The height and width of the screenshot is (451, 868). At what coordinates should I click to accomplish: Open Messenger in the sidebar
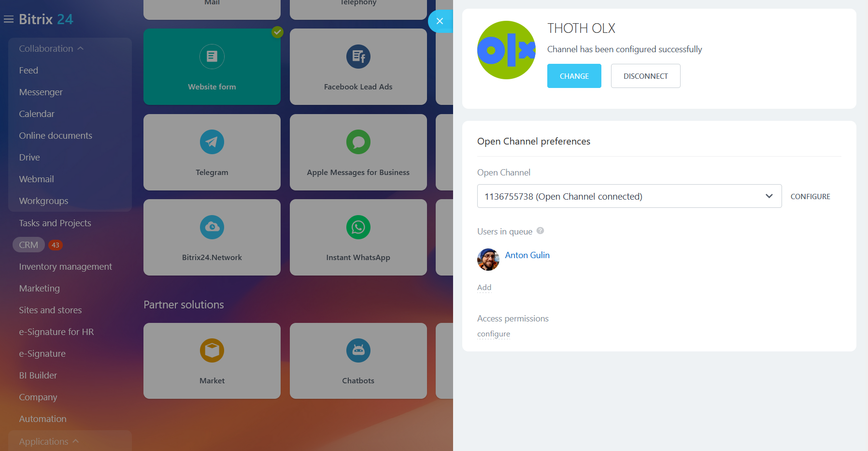pyautogui.click(x=41, y=92)
